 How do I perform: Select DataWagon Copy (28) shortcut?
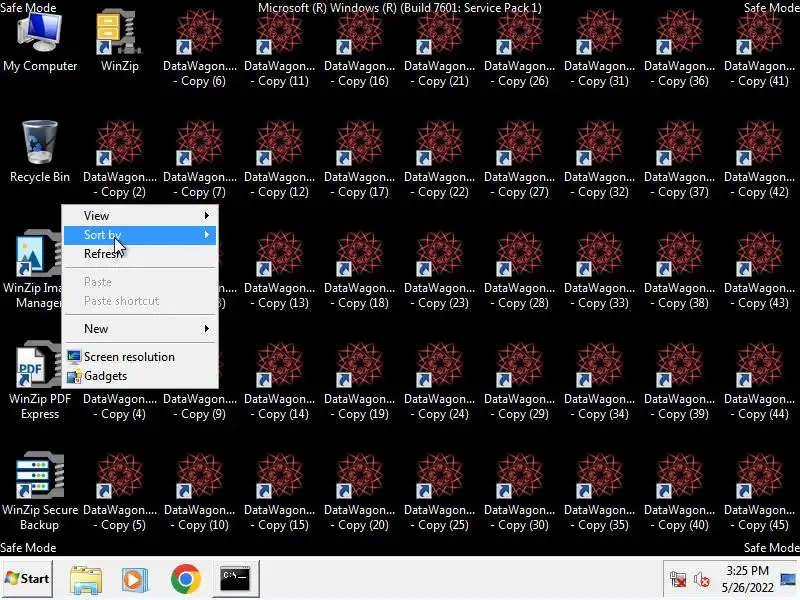(x=519, y=270)
